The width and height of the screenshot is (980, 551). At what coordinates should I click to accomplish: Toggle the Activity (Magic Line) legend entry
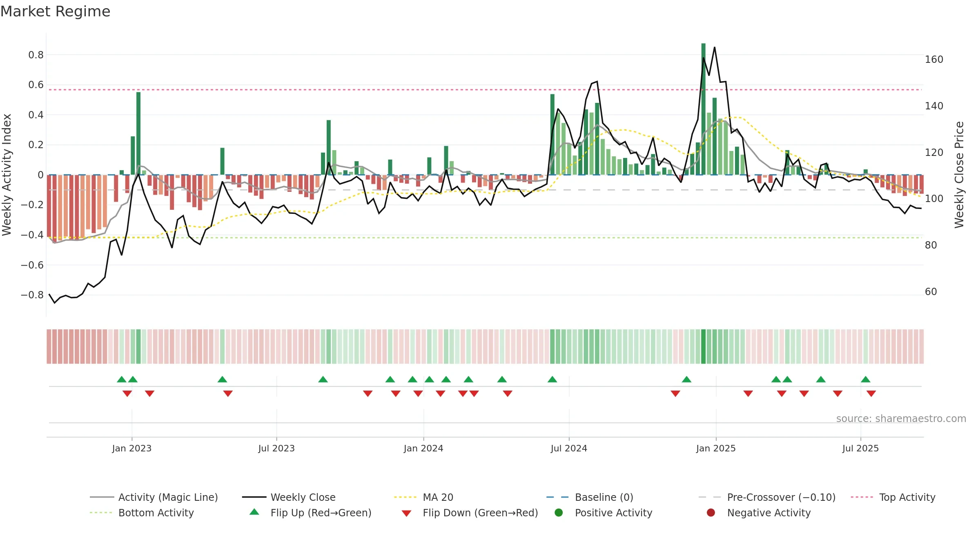point(154,497)
